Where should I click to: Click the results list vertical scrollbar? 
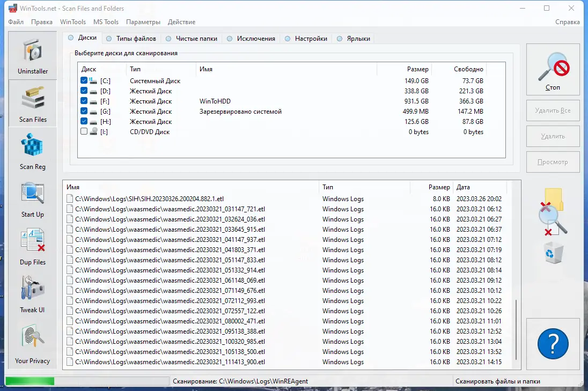coord(516,329)
